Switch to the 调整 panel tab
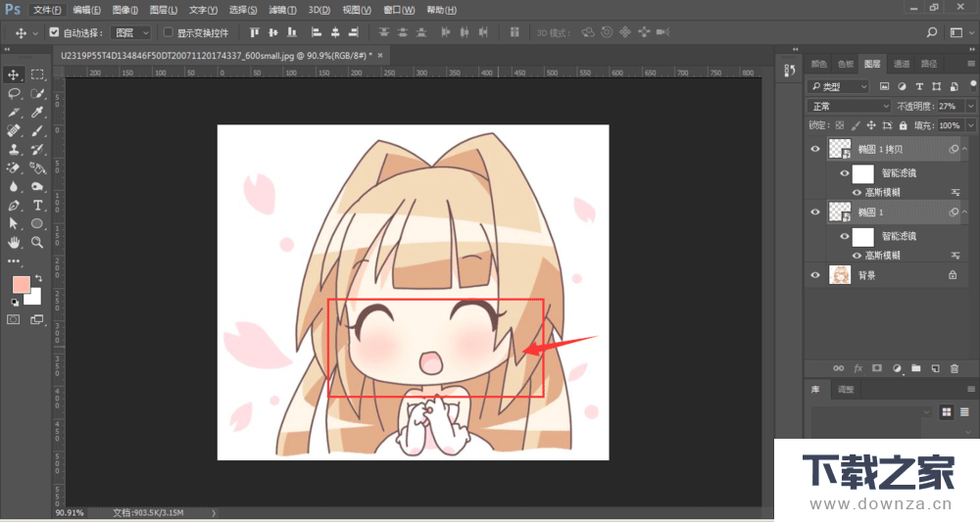This screenshot has width=980, height=522. coord(846,389)
